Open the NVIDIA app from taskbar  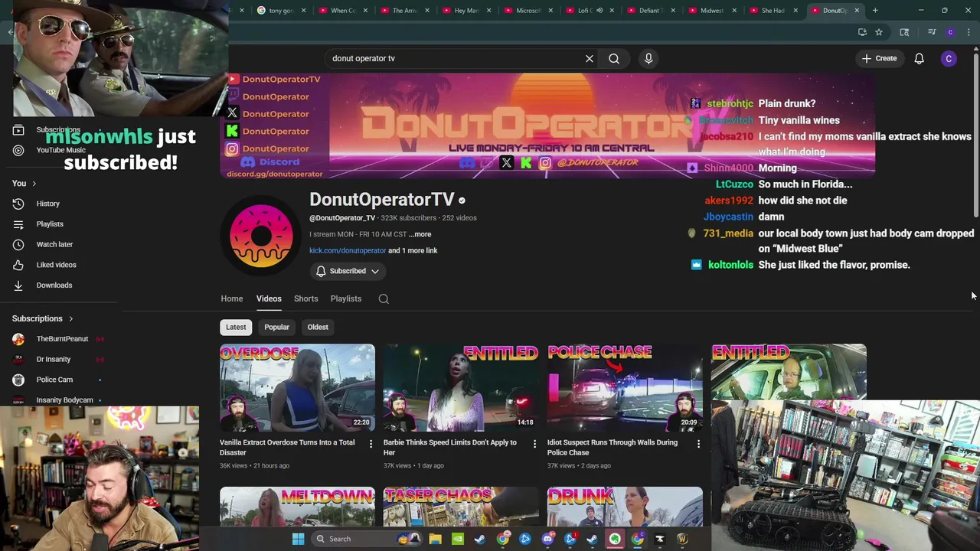click(457, 539)
